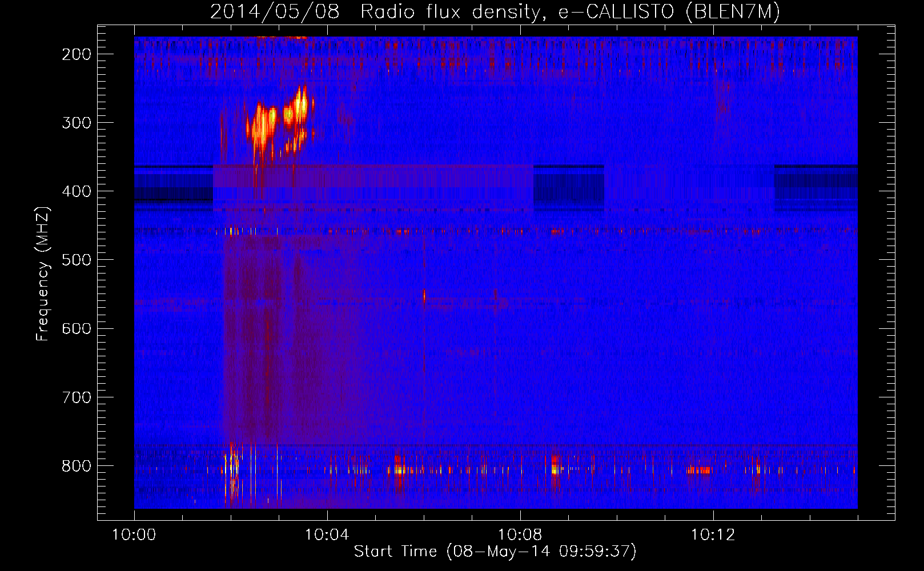Image resolution: width=924 pixels, height=571 pixels.
Task: Click the 400 frequency tick label
Action: click(77, 191)
